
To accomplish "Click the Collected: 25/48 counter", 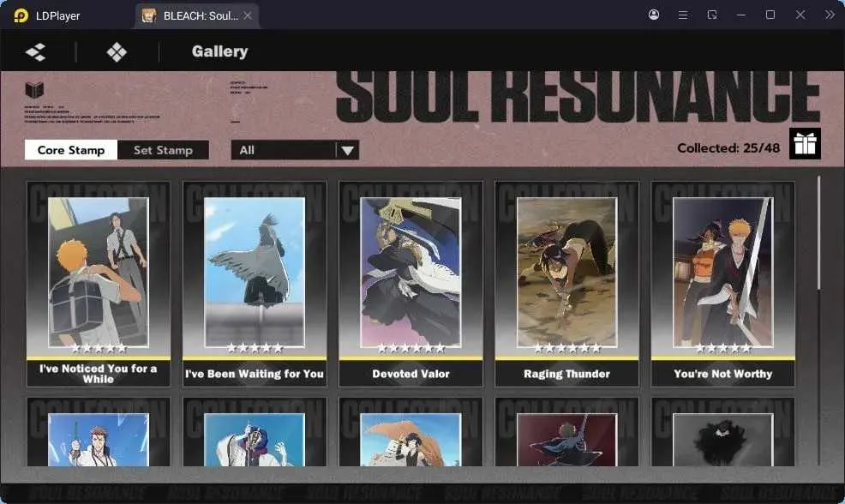I will click(x=728, y=147).
